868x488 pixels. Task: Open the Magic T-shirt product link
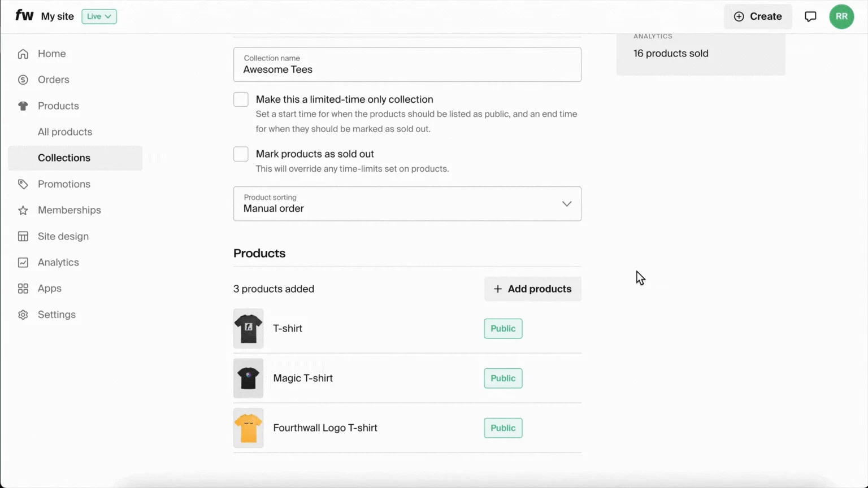tap(303, 378)
